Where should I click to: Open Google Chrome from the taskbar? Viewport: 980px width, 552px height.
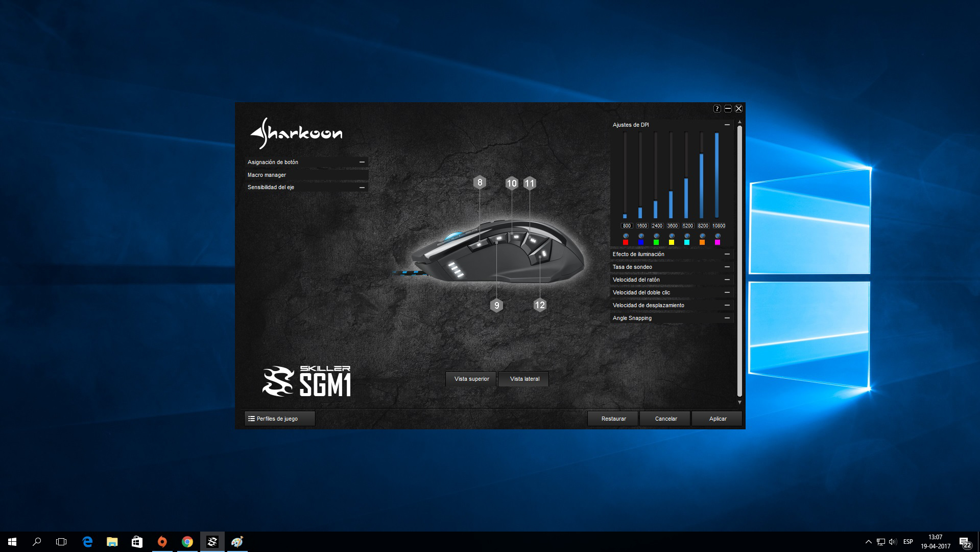187,542
